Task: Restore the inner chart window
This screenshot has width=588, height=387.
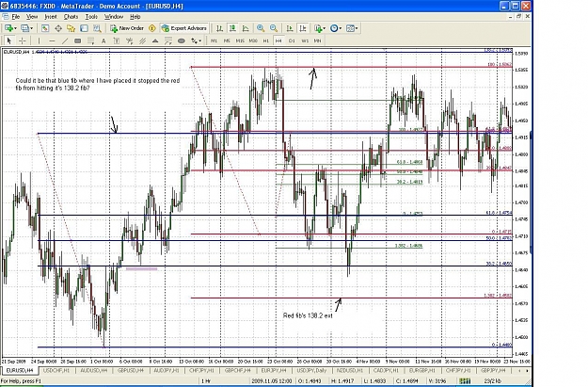Action: (518, 17)
